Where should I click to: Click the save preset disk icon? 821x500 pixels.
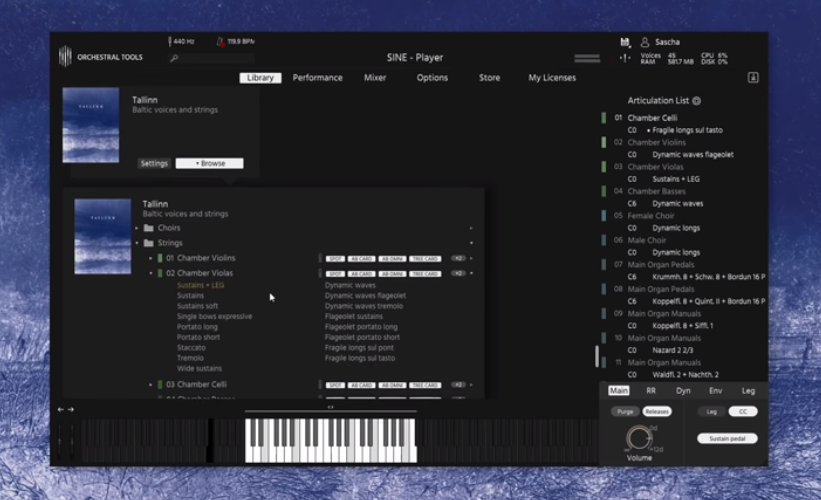click(x=625, y=42)
